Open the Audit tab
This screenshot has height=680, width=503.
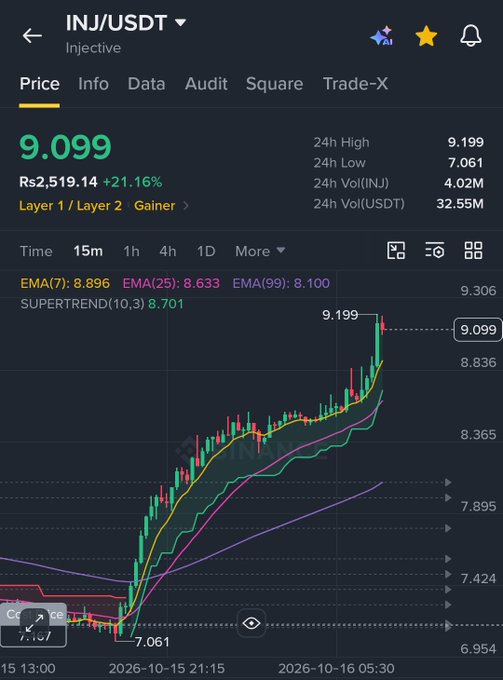click(x=206, y=84)
